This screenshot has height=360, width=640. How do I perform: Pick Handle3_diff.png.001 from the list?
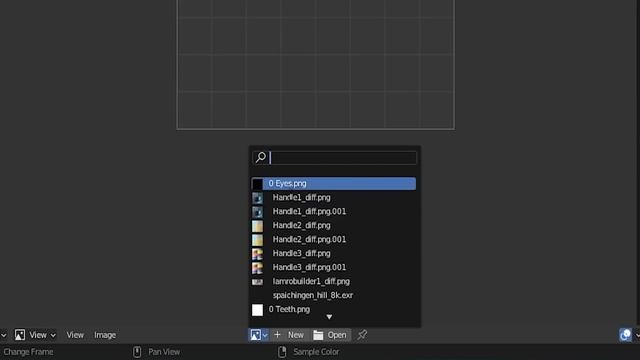(x=333, y=267)
